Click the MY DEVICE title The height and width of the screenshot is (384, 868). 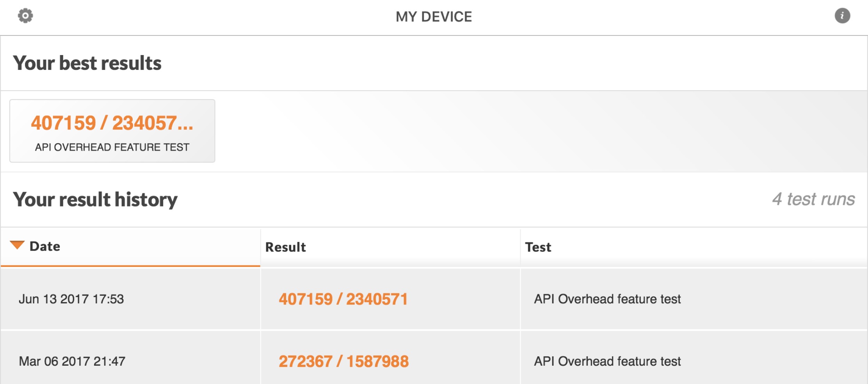click(x=434, y=17)
